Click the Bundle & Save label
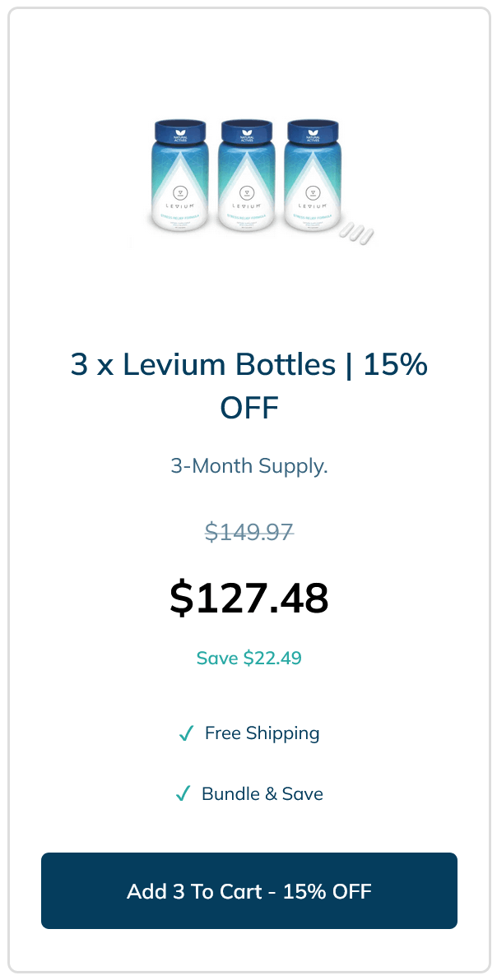Image resolution: width=497 pixels, height=980 pixels. pyautogui.click(x=262, y=793)
